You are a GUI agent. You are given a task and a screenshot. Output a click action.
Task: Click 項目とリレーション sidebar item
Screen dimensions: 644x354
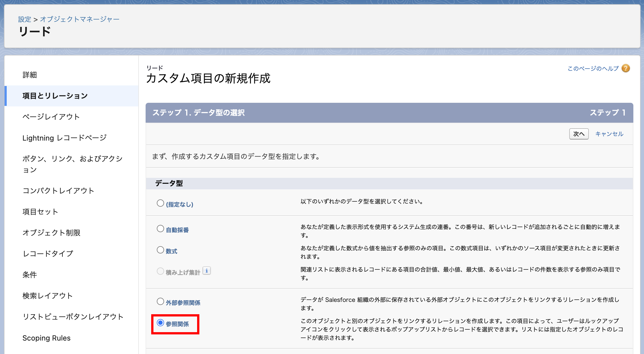click(55, 96)
